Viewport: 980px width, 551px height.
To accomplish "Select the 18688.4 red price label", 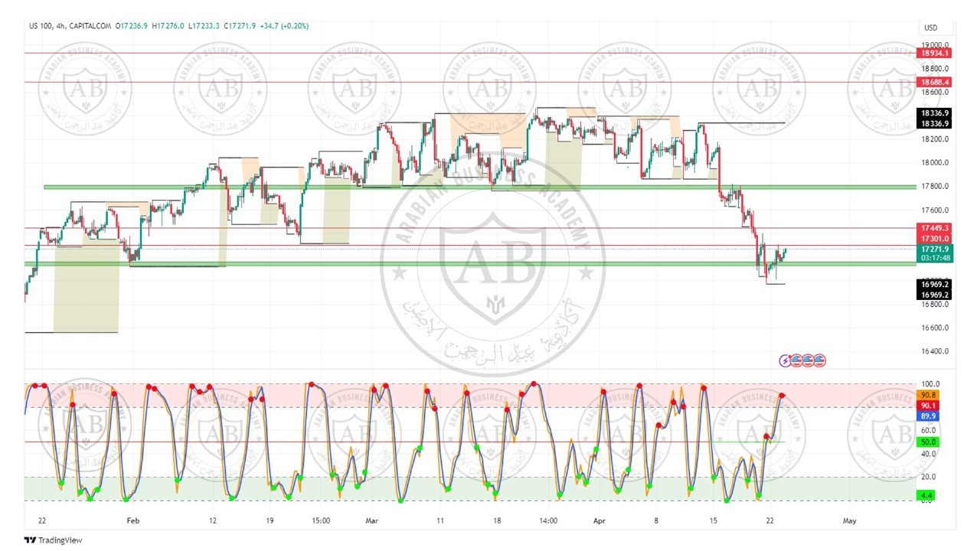I will point(933,82).
